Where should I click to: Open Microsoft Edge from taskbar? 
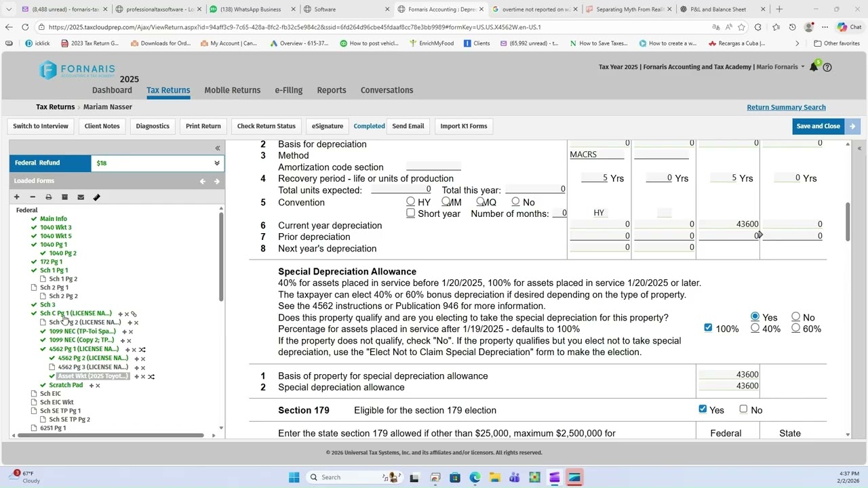[x=475, y=477]
